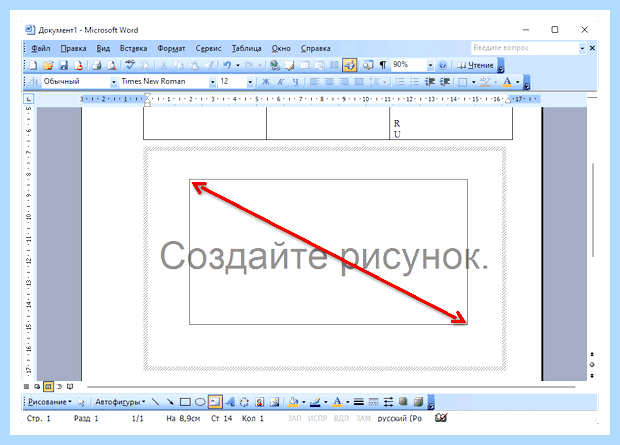Toggle italic with the К button
This screenshot has width=620, height=445.
pos(281,82)
